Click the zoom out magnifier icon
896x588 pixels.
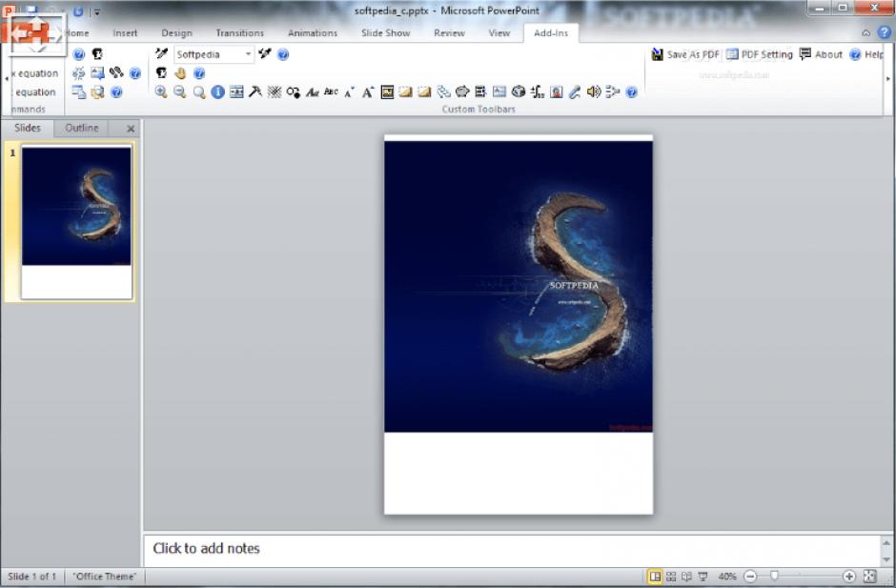tap(180, 92)
